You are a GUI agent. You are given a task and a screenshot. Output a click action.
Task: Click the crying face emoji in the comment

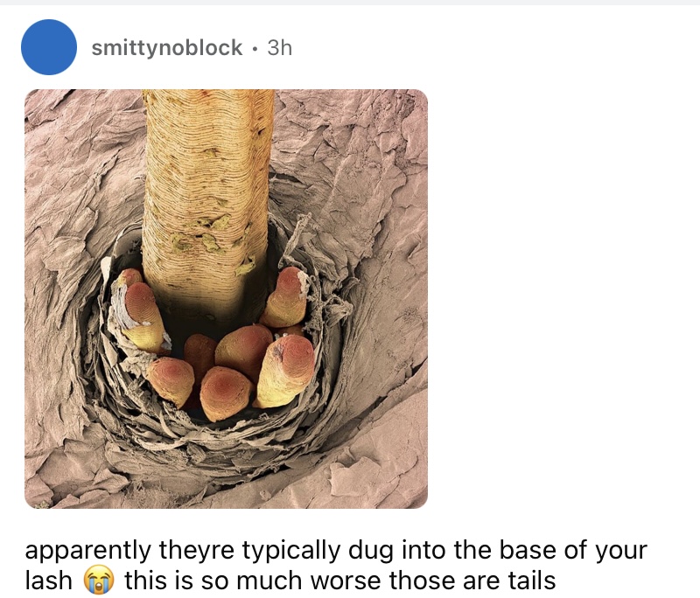(x=98, y=581)
